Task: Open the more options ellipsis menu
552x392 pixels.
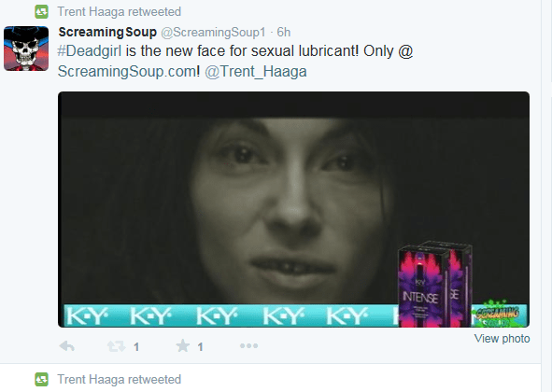Action: point(248,346)
